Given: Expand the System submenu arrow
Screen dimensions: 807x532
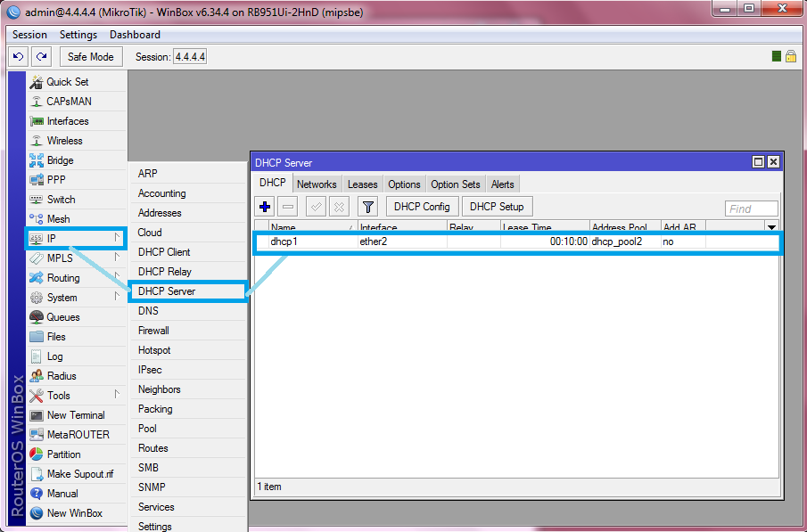Looking at the screenshot, I should (118, 296).
